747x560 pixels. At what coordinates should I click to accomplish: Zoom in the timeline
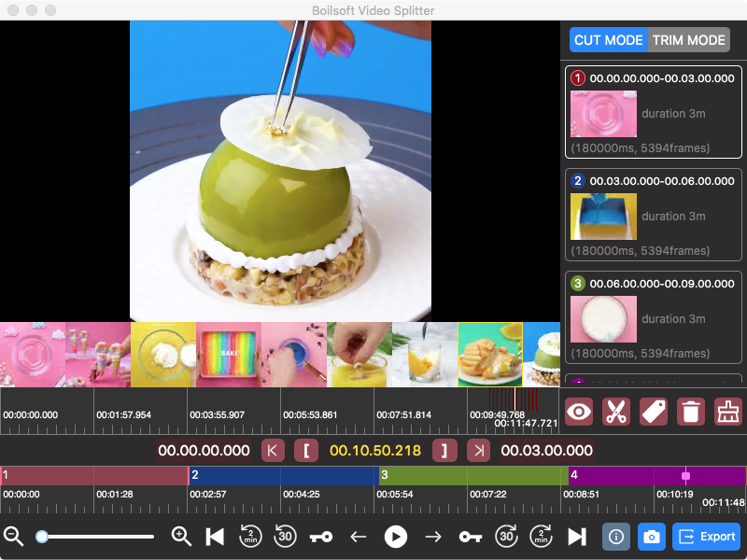point(181,537)
